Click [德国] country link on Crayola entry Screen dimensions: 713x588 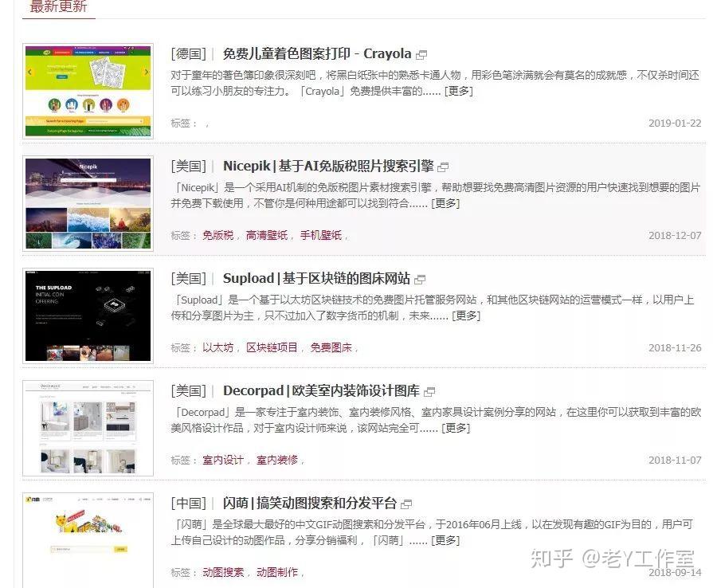tap(188, 53)
